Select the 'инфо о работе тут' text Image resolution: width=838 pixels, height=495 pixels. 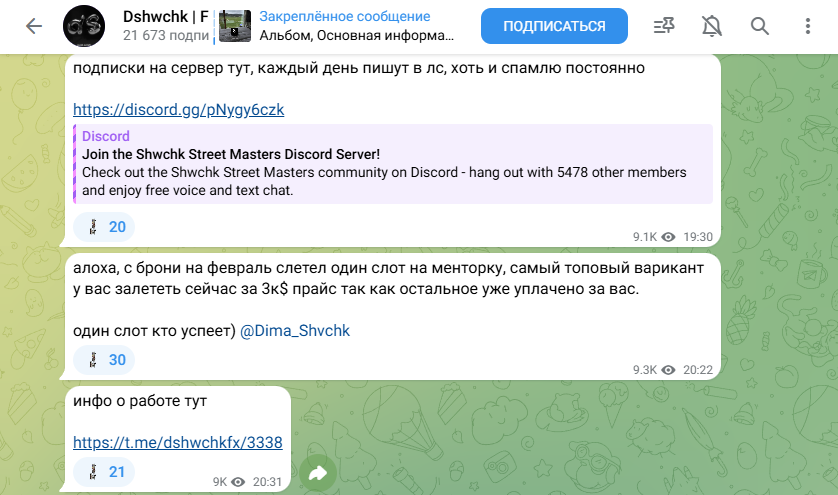[140, 401]
